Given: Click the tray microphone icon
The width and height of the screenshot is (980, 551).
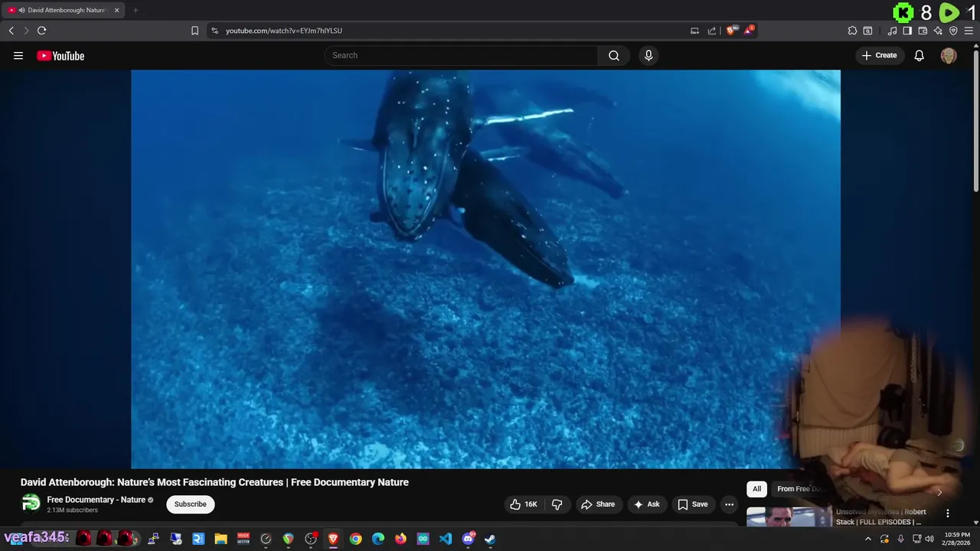Looking at the screenshot, I should click(901, 539).
